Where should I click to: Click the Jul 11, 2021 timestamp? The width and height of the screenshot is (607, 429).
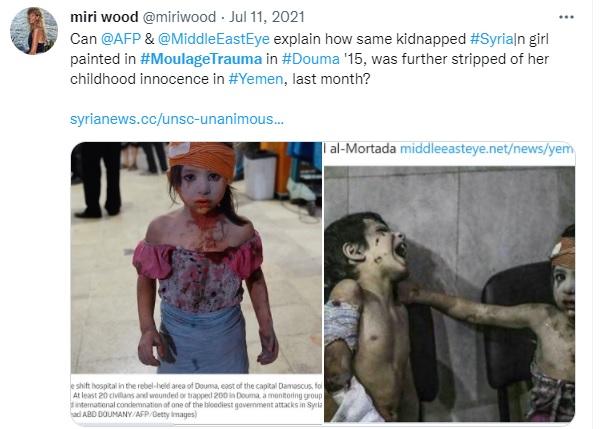click(267, 17)
